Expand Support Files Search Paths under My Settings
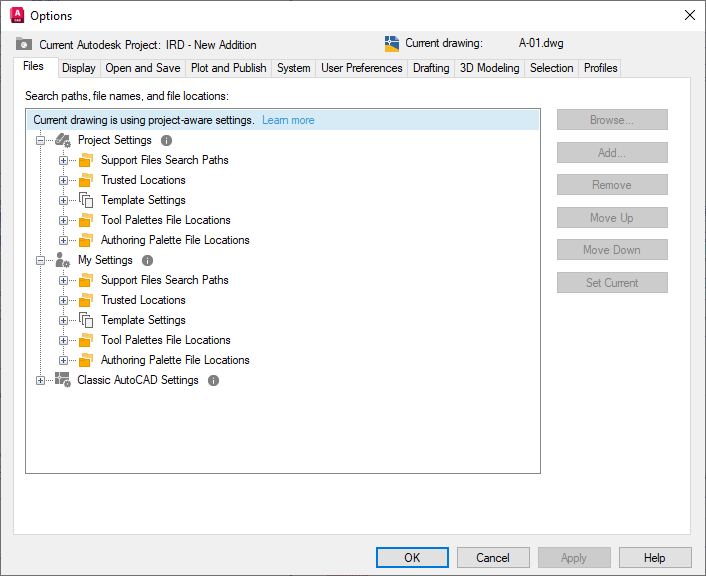Viewport: 706px width, 576px height. (x=63, y=281)
